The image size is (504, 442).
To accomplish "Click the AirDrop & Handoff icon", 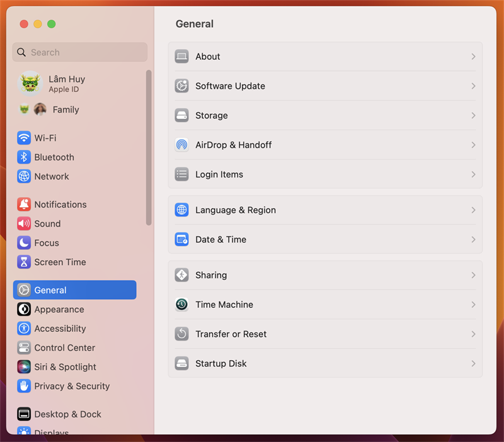I will coord(181,145).
